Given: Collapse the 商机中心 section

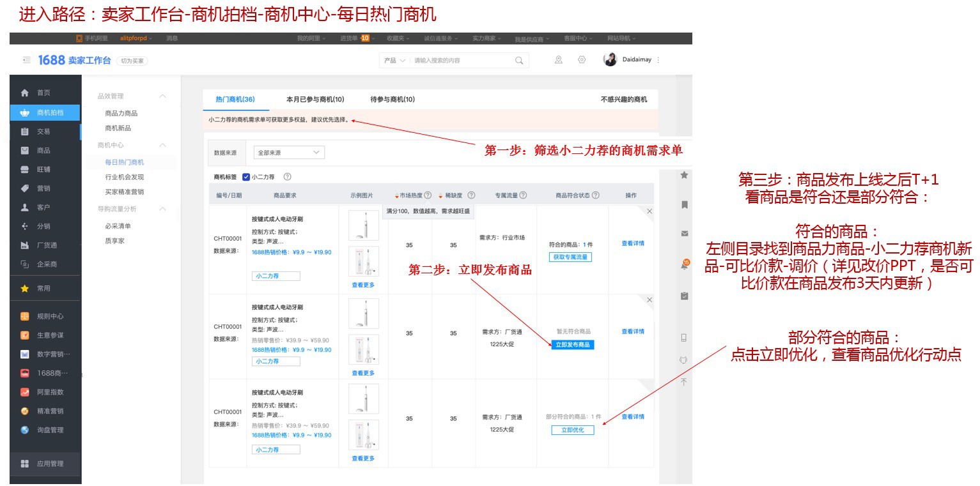Looking at the screenshot, I should (162, 146).
